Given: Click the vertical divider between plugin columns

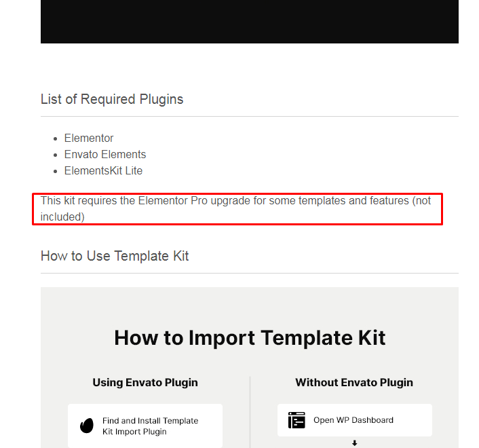Looking at the screenshot, I should (x=250, y=412).
